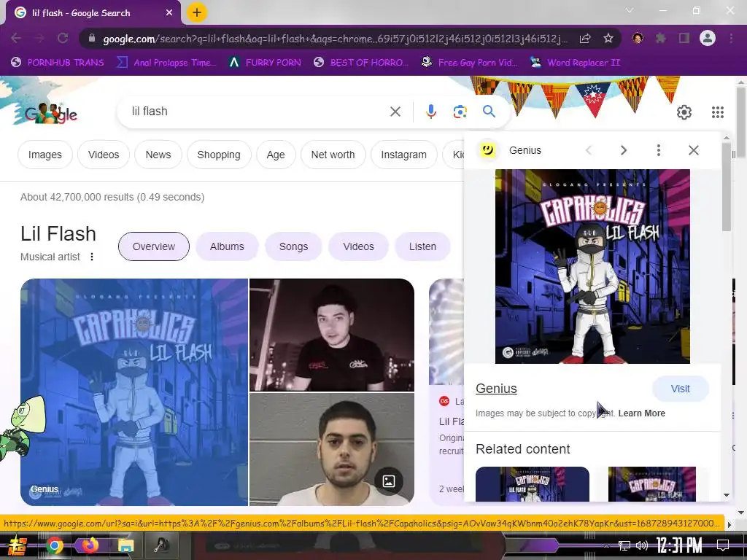Filter results by Images
The width and height of the screenshot is (747, 560).
click(x=44, y=155)
